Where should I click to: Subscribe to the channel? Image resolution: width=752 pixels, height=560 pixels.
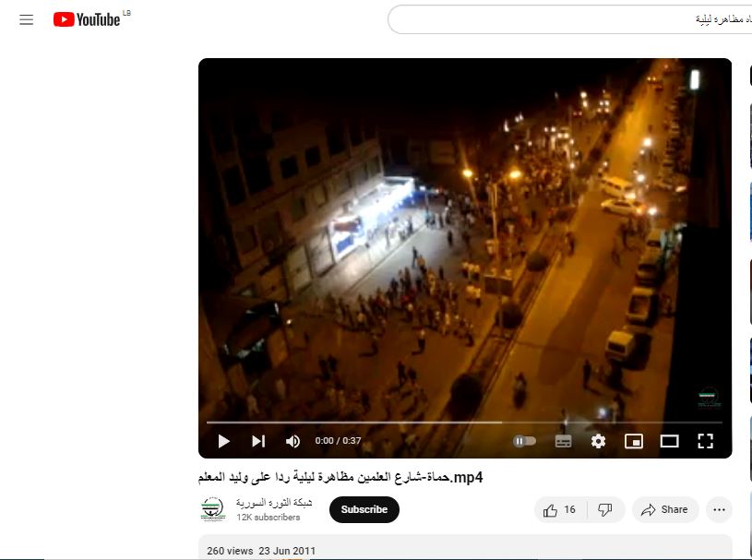coord(364,509)
